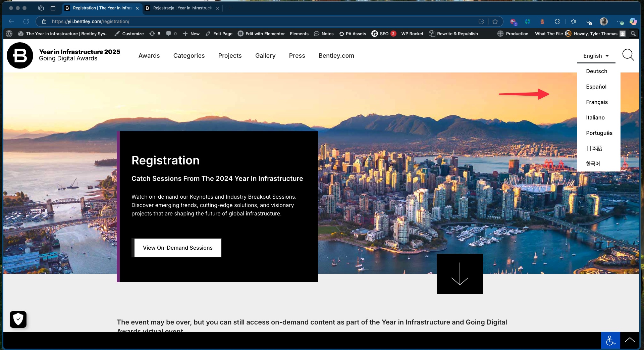Open the tab overview icon
Screen dimensions: 644x350
41,8
